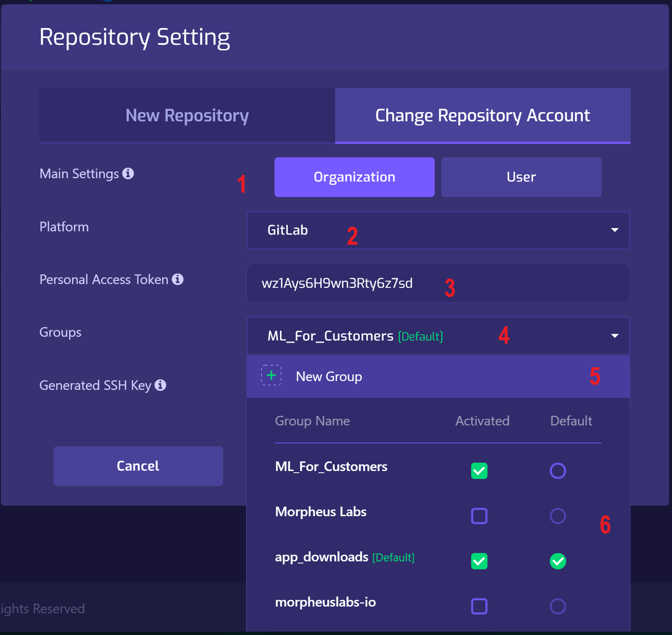Click the morpheuslabs-io group name
Viewport: 672px width, 635px height.
[325, 602]
